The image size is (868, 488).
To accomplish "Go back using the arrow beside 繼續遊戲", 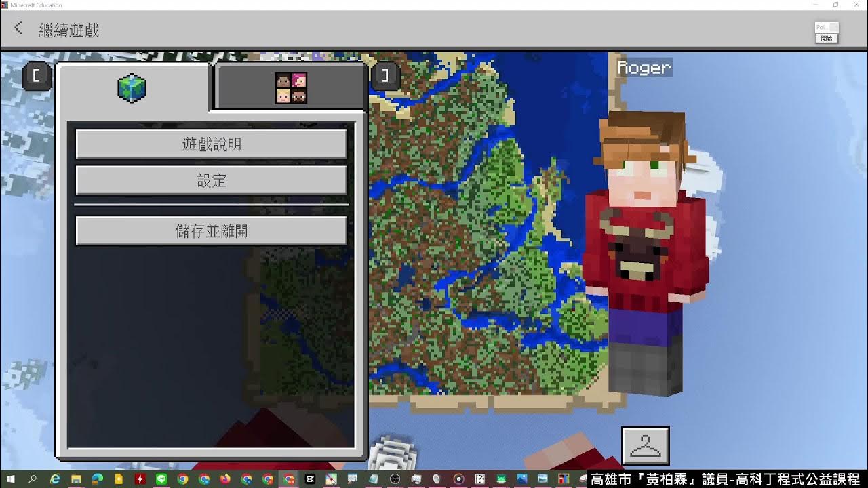I will pyautogui.click(x=19, y=28).
